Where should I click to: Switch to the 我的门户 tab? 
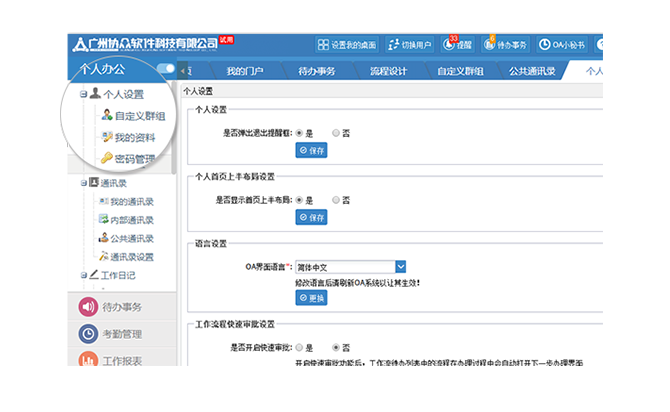(x=244, y=71)
